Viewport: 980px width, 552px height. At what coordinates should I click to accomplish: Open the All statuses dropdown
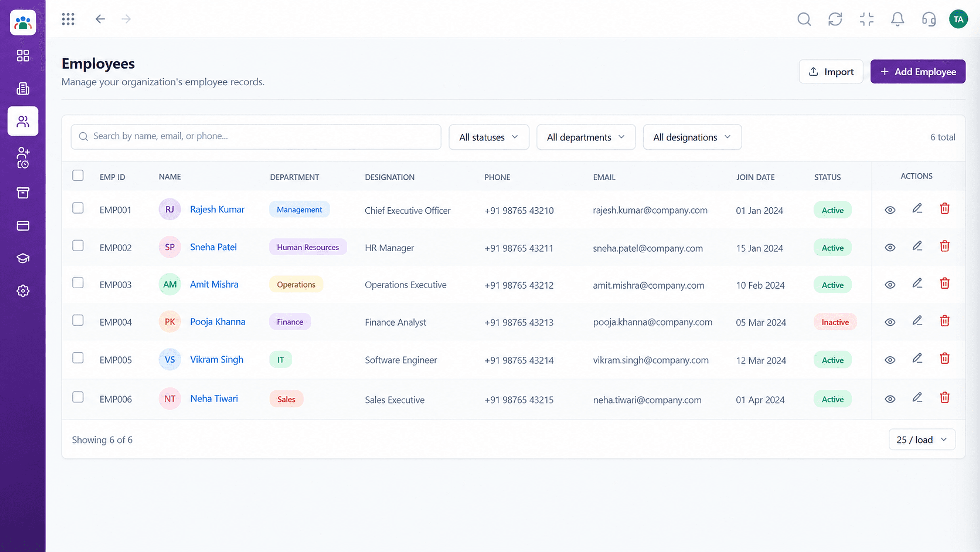tap(489, 137)
